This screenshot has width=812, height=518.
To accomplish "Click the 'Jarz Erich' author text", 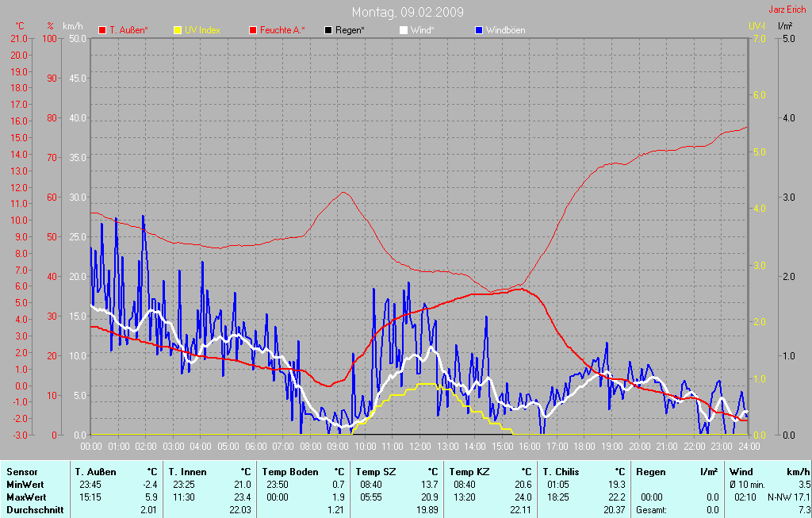I will click(787, 10).
